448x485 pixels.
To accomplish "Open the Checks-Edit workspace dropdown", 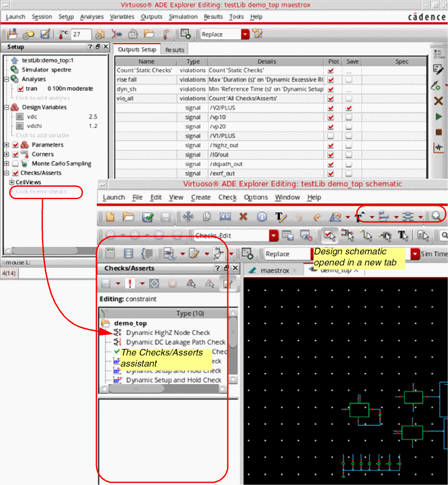I will 274,236.
